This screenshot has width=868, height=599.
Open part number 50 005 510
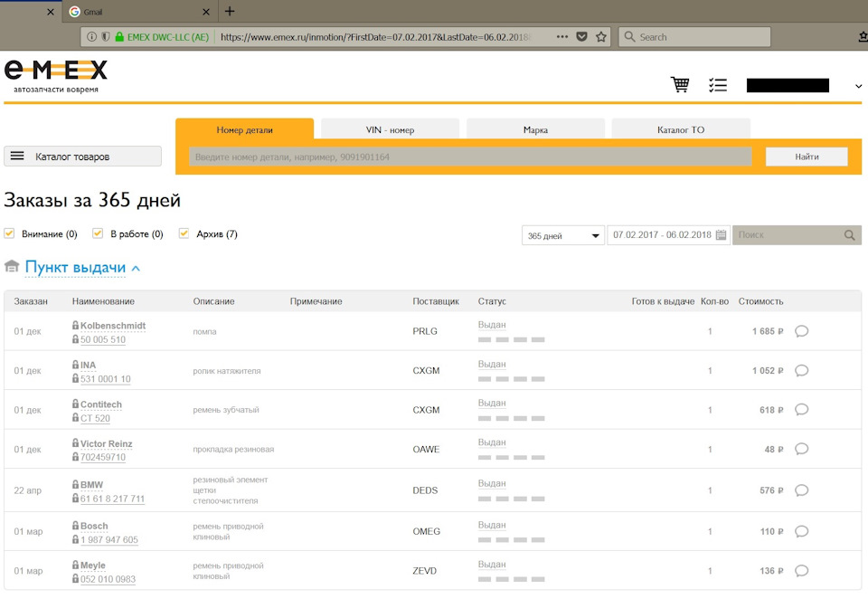coord(103,339)
